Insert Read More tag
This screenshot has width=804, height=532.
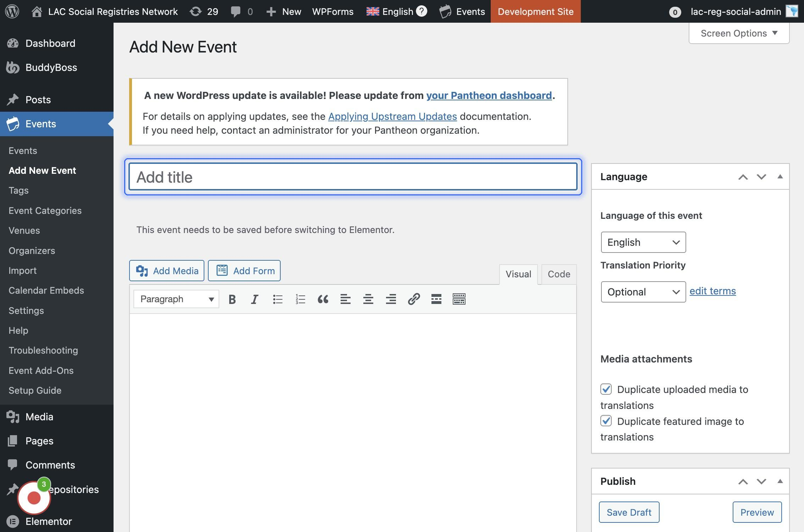[436, 299]
